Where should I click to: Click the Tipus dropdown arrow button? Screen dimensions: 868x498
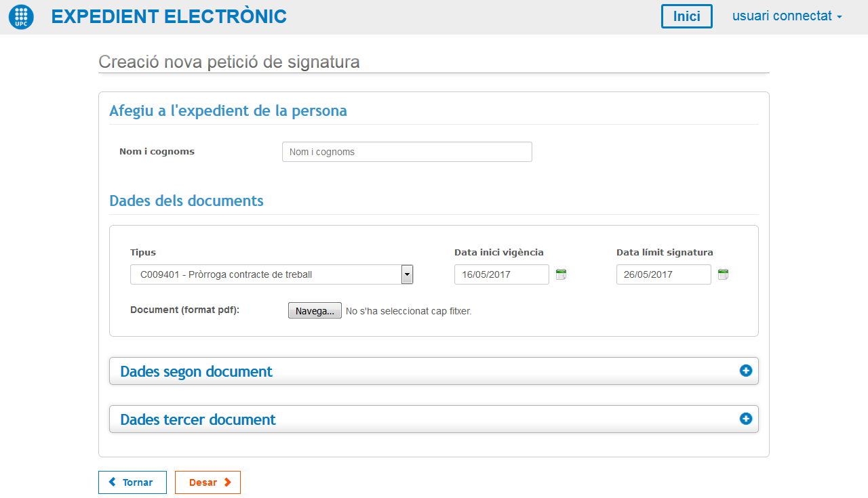pyautogui.click(x=407, y=274)
